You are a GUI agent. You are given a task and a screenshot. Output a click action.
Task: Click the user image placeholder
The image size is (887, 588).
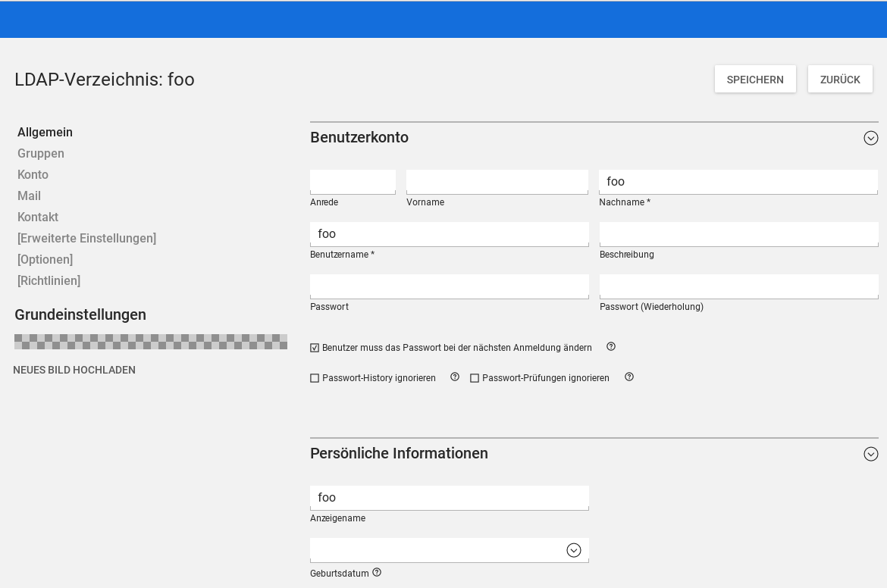151,342
